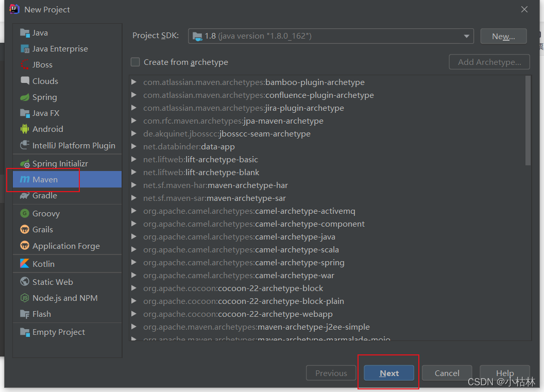The width and height of the screenshot is (544, 392).
Task: Click the Kotlin K icon
Action: pos(25,264)
